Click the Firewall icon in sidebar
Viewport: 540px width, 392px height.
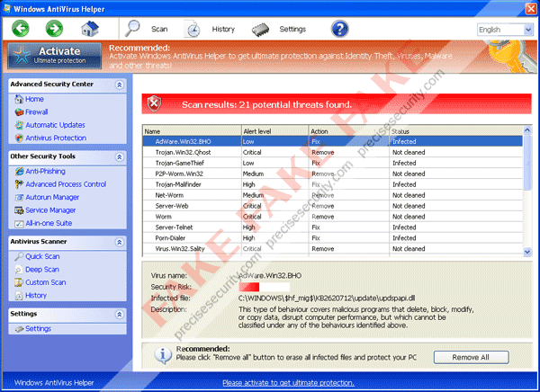point(19,112)
